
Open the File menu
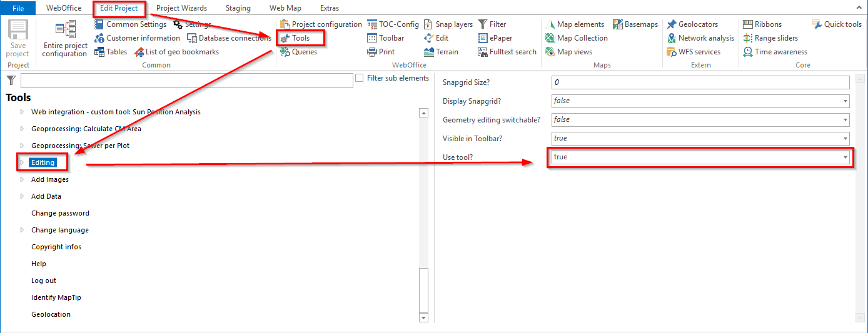point(18,8)
